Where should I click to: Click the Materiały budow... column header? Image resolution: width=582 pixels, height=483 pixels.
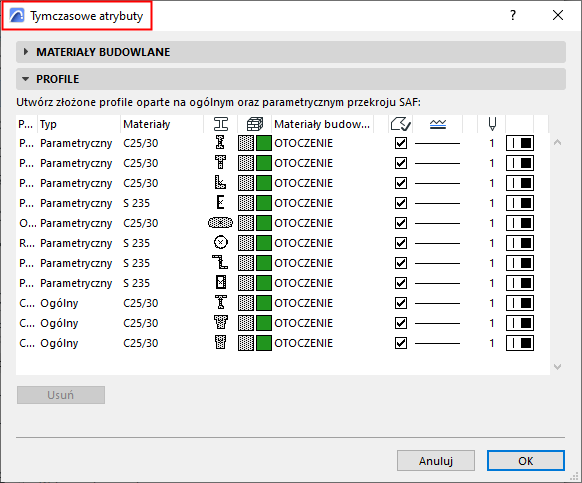point(322,124)
